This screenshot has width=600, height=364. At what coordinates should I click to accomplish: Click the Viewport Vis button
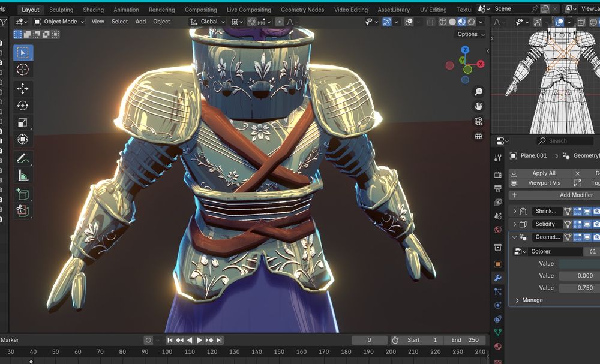[540, 183]
